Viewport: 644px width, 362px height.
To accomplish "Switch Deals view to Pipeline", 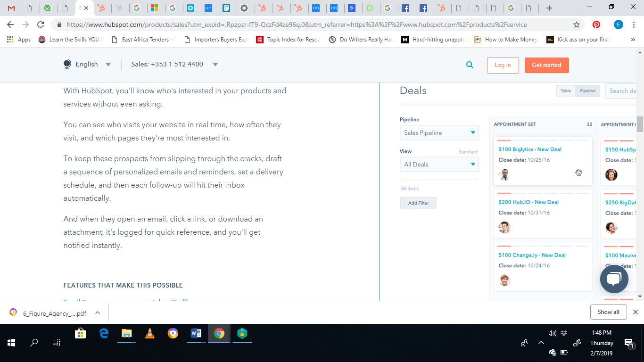I will [x=587, y=91].
